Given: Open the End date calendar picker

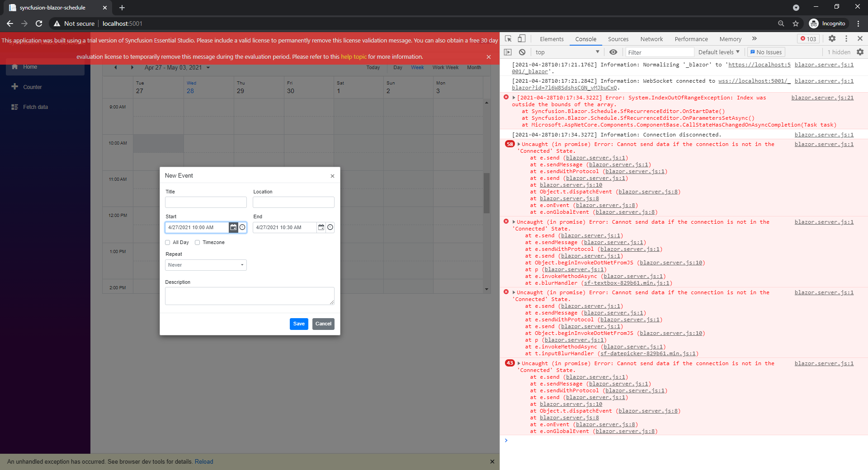Looking at the screenshot, I should point(321,227).
